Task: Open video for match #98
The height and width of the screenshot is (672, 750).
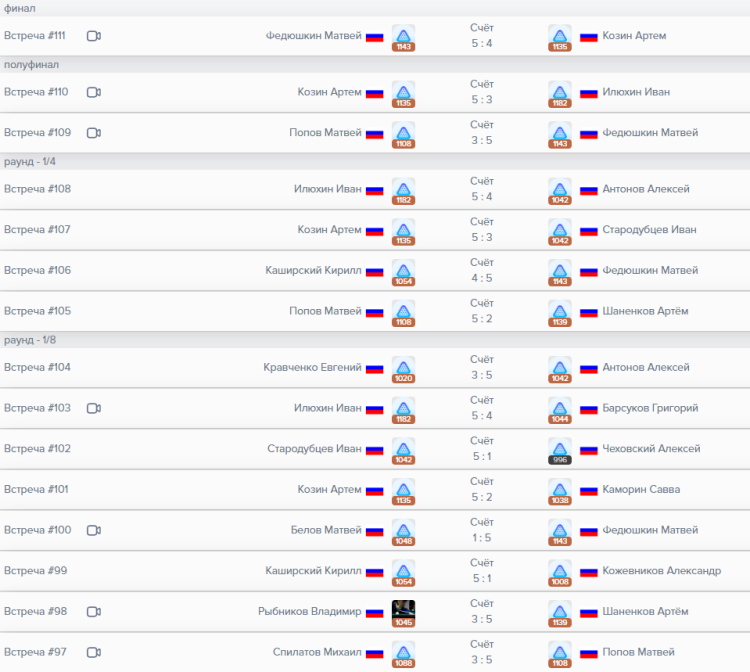Action: tap(94, 612)
